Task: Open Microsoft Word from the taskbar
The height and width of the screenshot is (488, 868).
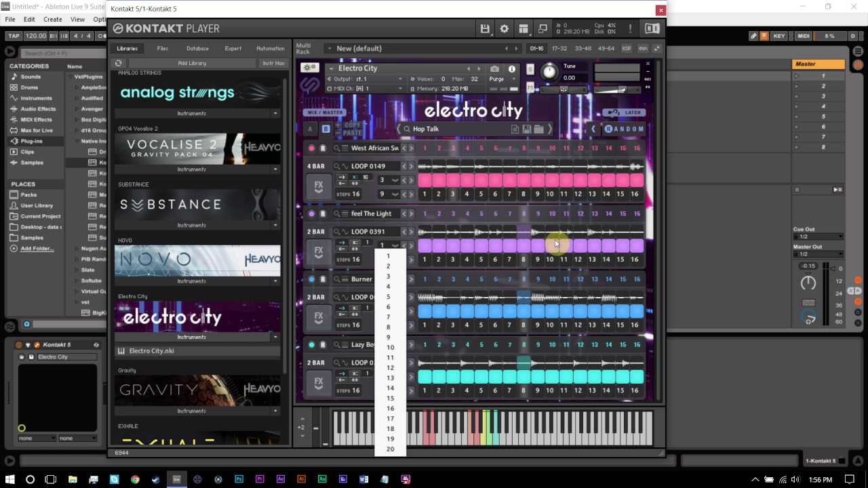Action: point(364,479)
